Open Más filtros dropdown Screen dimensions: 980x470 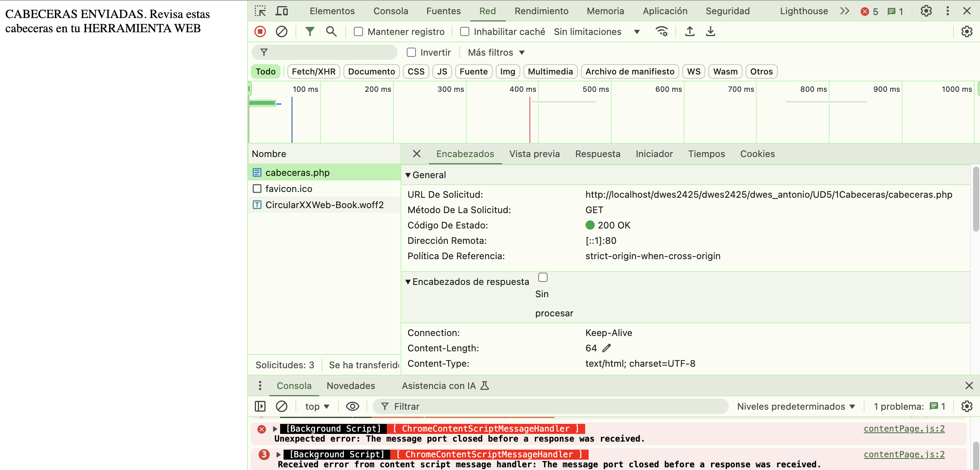(496, 53)
